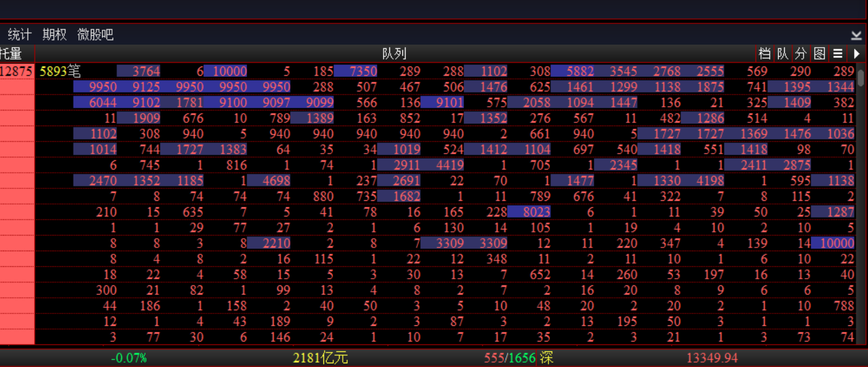Image resolution: width=868 pixels, height=367 pixels.
Task: Click the right arrow icon in queue header
Action: 857,53
